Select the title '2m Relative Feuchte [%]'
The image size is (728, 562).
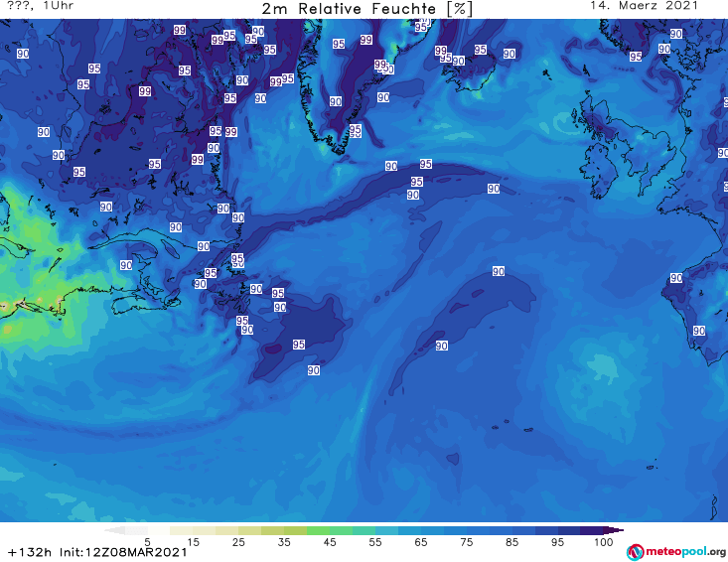[x=367, y=9]
